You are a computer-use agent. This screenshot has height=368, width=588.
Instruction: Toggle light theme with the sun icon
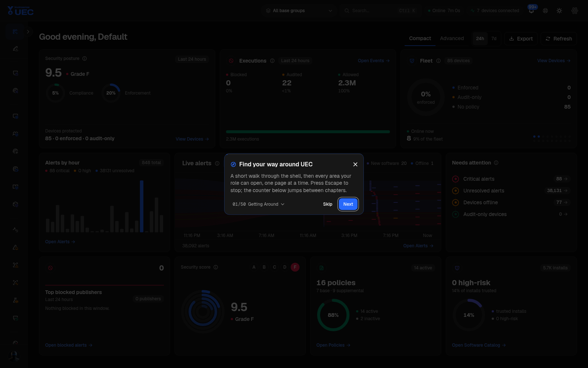tap(559, 11)
